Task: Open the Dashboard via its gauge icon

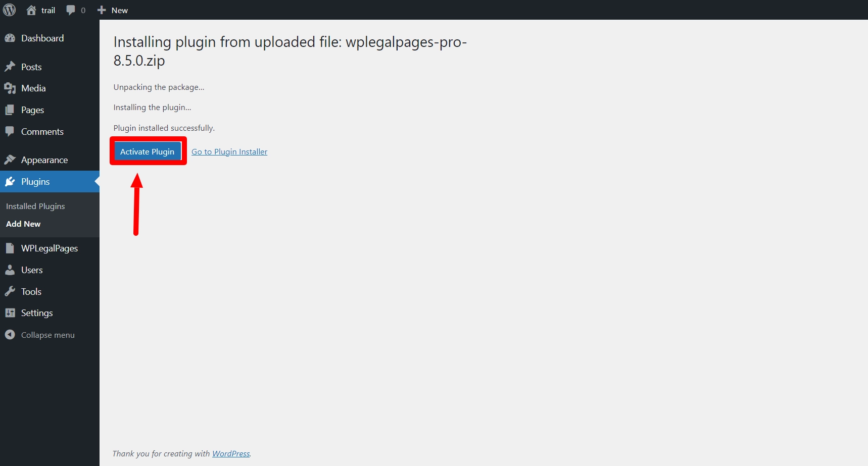Action: point(11,38)
